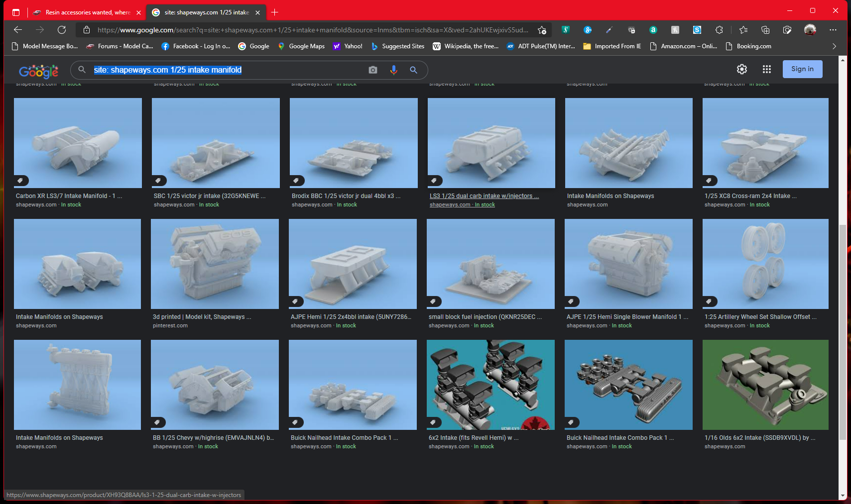The height and width of the screenshot is (504, 851).
Task: Open the Honey extension icon
Action: pos(675,30)
